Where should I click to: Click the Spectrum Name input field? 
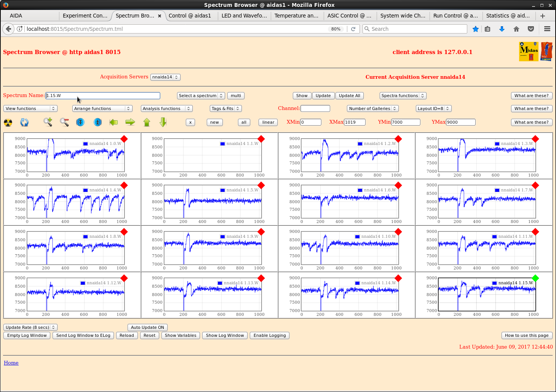coord(103,96)
